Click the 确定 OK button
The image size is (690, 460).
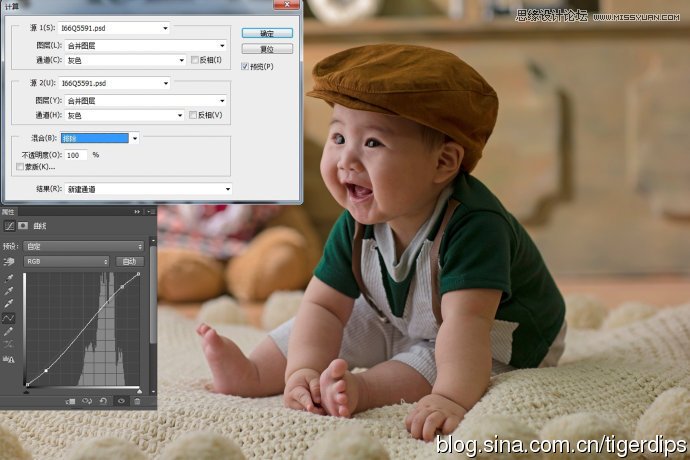pyautogui.click(x=267, y=34)
